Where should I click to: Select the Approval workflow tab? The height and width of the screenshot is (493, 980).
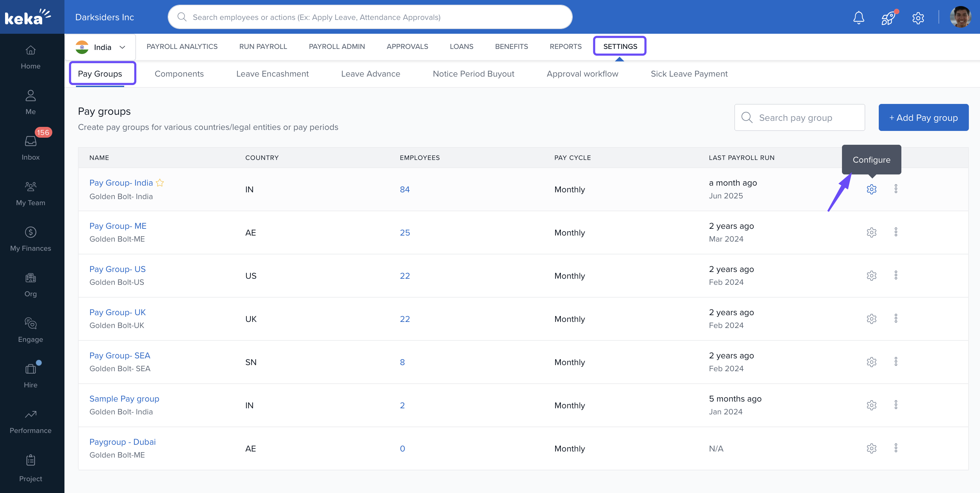[x=582, y=74]
